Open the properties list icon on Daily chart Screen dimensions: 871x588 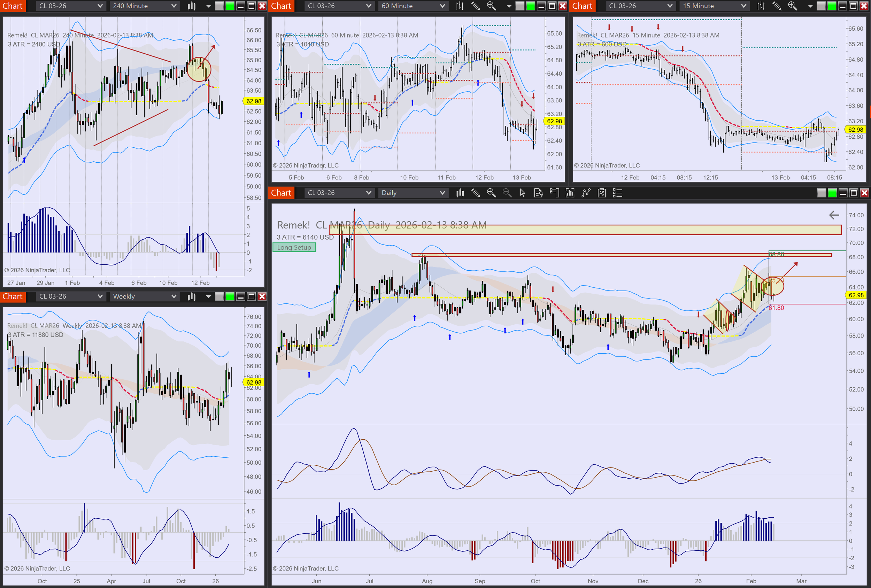pyautogui.click(x=617, y=193)
